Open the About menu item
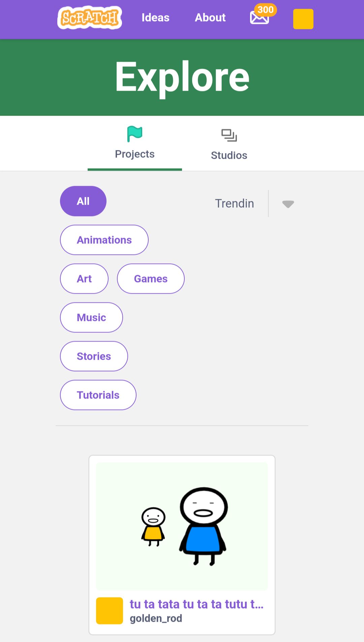 click(x=210, y=18)
